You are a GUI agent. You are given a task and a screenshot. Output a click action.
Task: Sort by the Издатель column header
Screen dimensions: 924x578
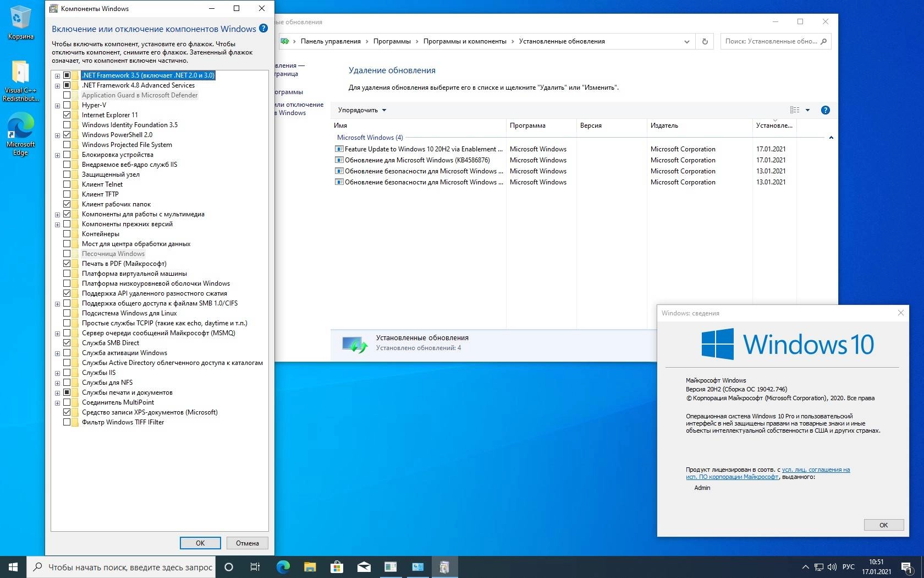tap(700, 126)
